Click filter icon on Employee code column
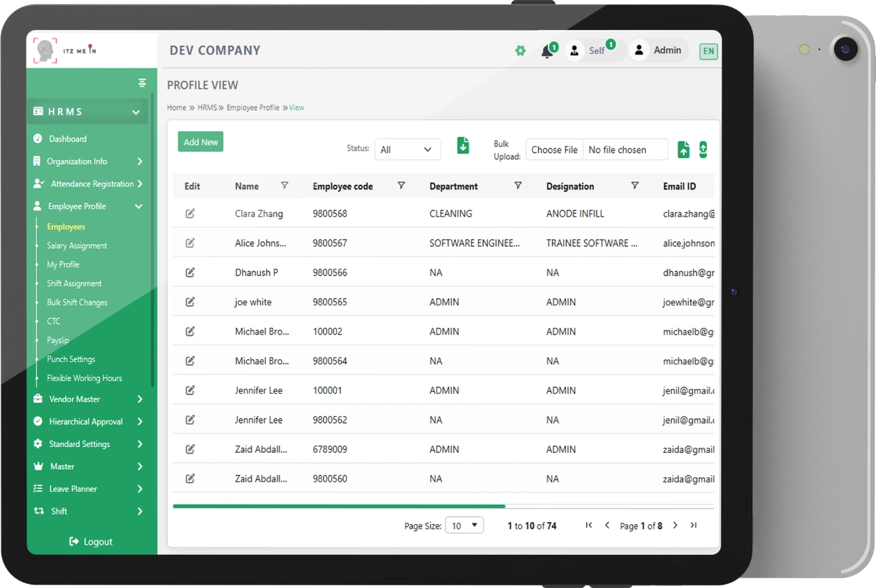 coord(401,186)
